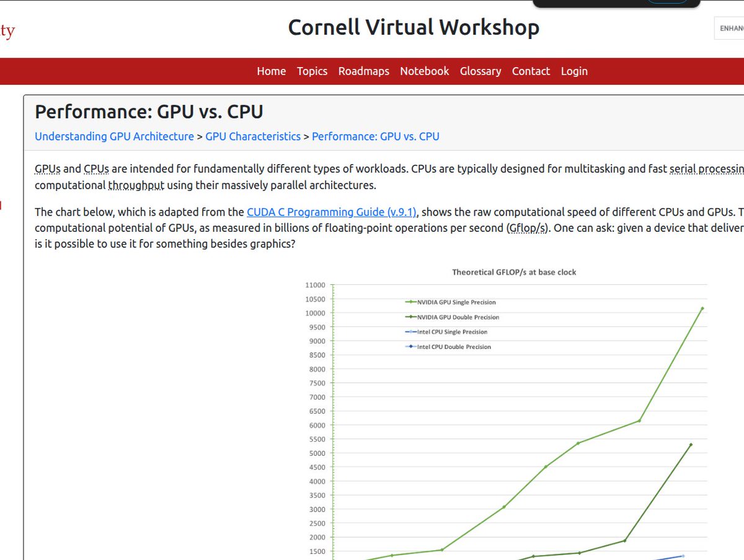Click the Login link in navbar

point(574,71)
